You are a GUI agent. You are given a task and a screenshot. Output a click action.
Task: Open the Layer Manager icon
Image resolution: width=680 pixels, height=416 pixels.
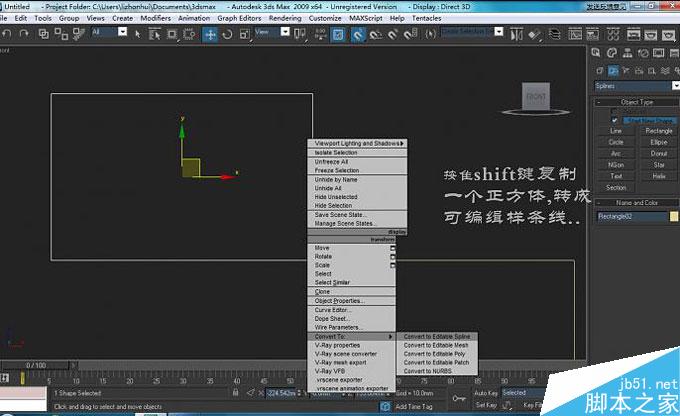point(555,34)
